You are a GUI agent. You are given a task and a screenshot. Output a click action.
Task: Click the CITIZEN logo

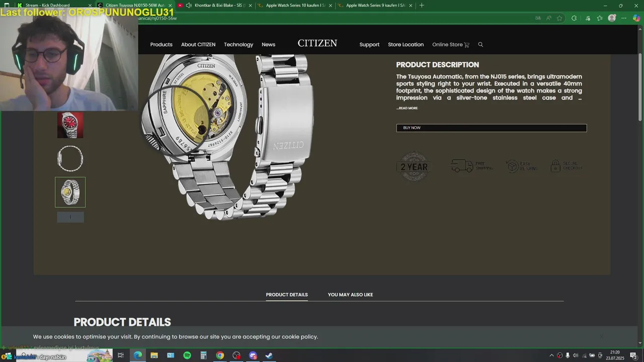(x=317, y=43)
